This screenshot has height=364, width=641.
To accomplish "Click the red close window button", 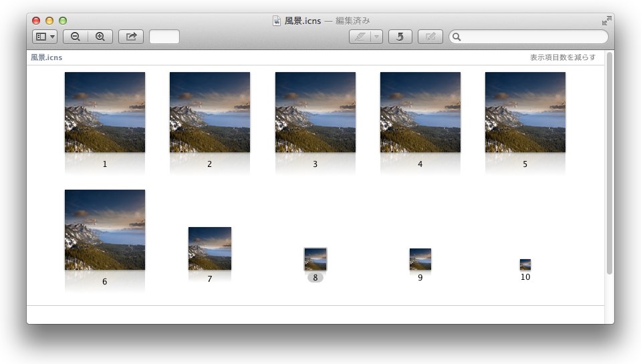I will point(36,21).
